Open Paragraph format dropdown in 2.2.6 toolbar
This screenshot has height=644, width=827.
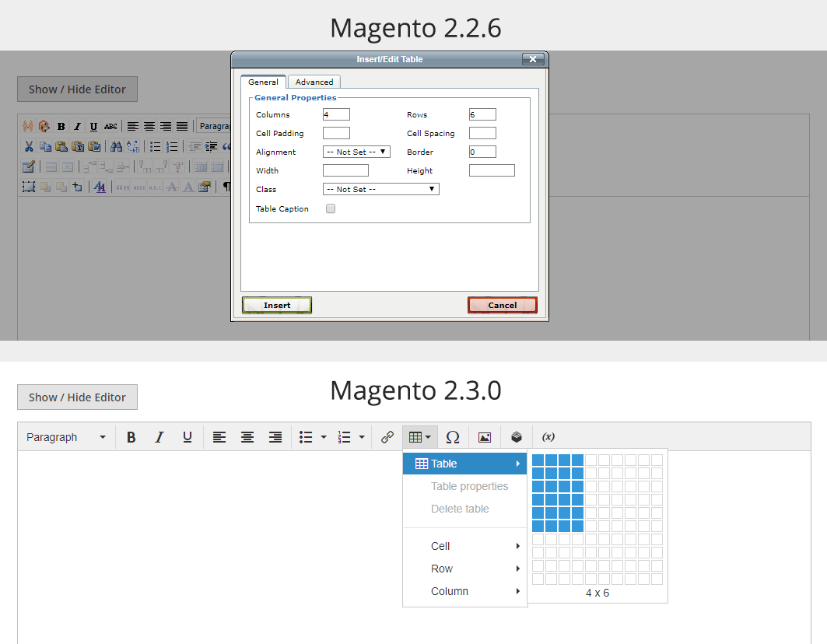(213, 126)
